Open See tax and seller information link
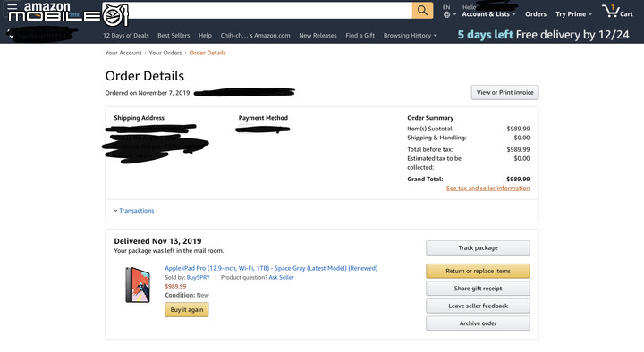The image size is (644, 352). click(488, 188)
